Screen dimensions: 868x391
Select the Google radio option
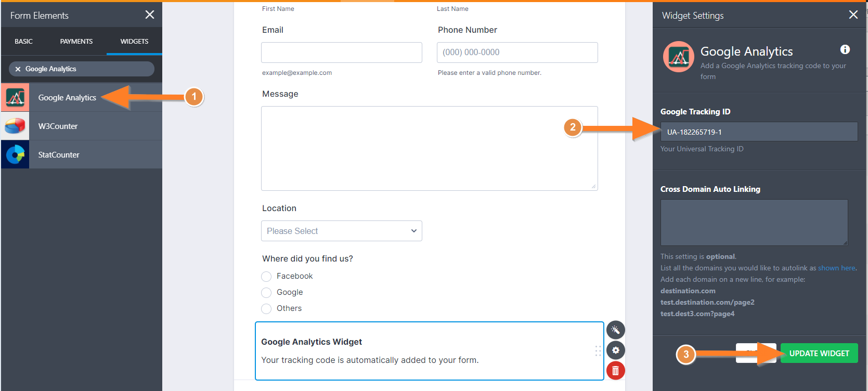[266, 293]
